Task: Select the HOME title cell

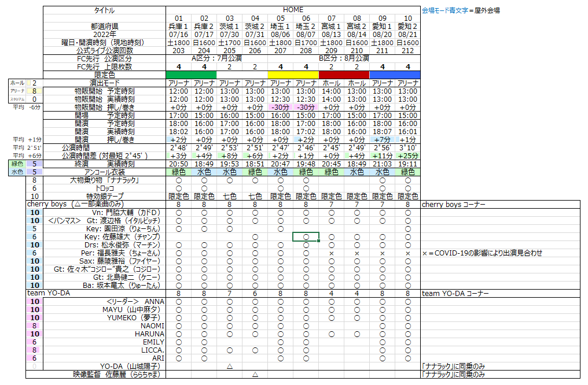Action: (293, 10)
